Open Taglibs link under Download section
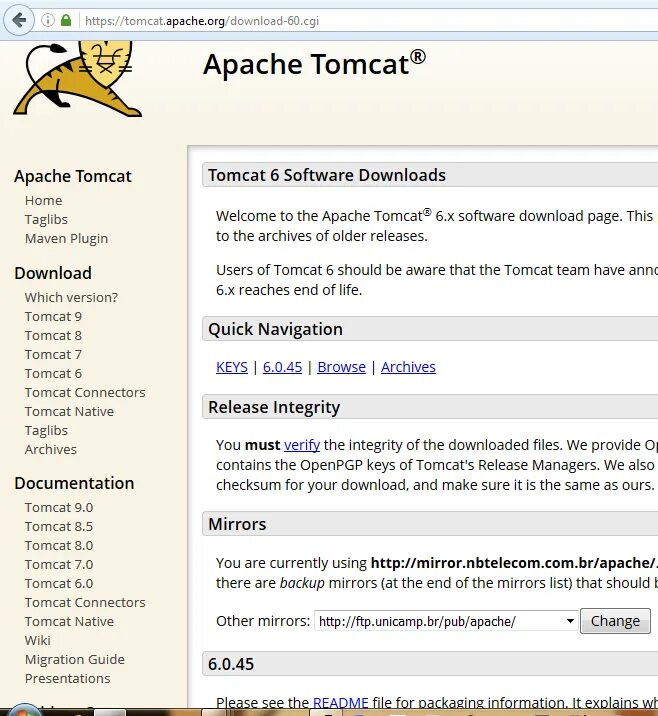 pos(46,431)
